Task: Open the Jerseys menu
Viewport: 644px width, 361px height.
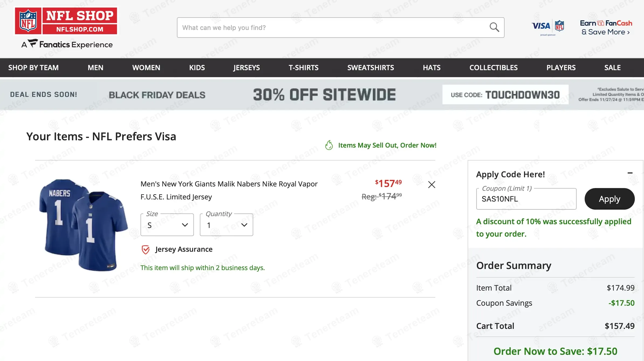Action: (x=246, y=68)
